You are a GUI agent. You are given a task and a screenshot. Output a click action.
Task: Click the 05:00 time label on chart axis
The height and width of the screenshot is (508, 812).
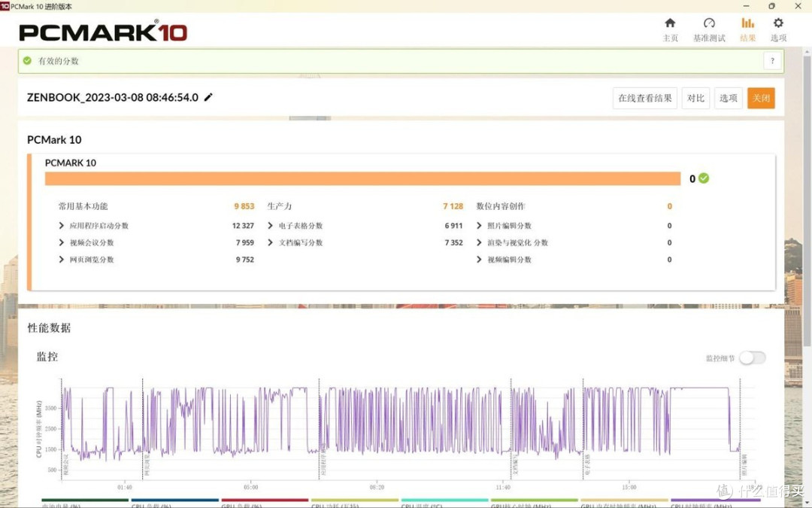click(250, 487)
